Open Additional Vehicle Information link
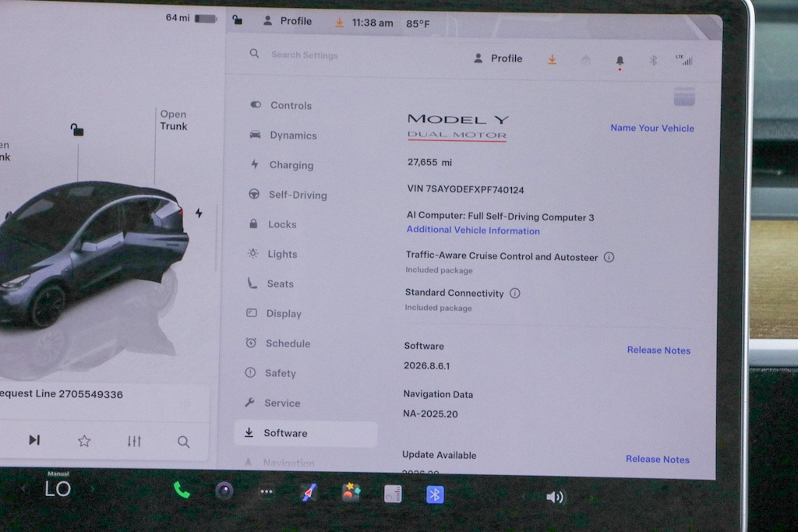Image resolution: width=798 pixels, height=532 pixels. 473,230
